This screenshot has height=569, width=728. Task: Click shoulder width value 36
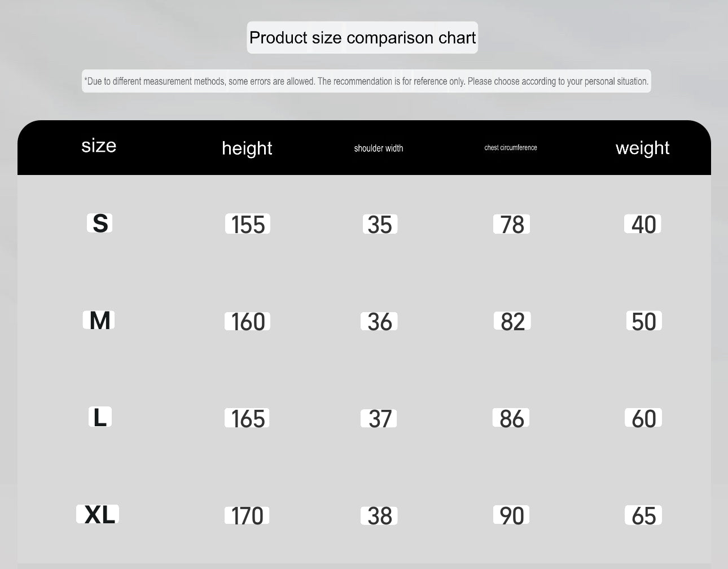[x=379, y=322]
